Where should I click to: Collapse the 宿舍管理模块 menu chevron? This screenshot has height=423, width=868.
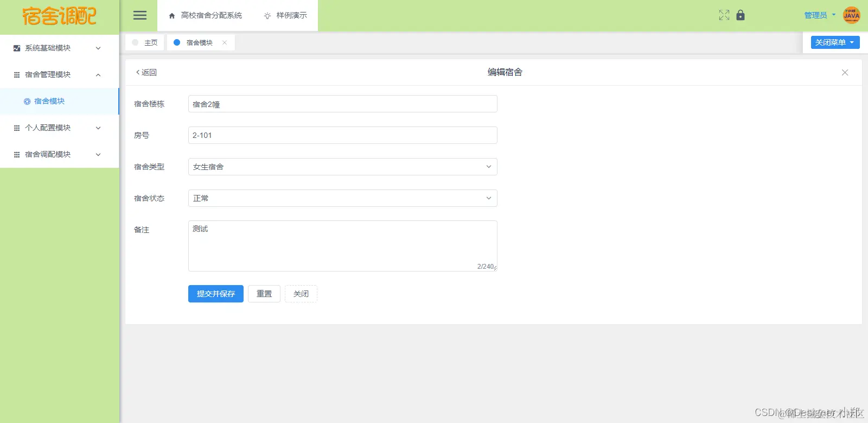98,75
